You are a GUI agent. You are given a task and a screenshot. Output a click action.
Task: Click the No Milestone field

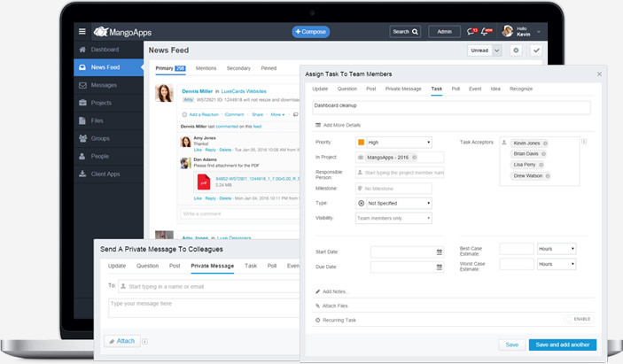click(393, 189)
